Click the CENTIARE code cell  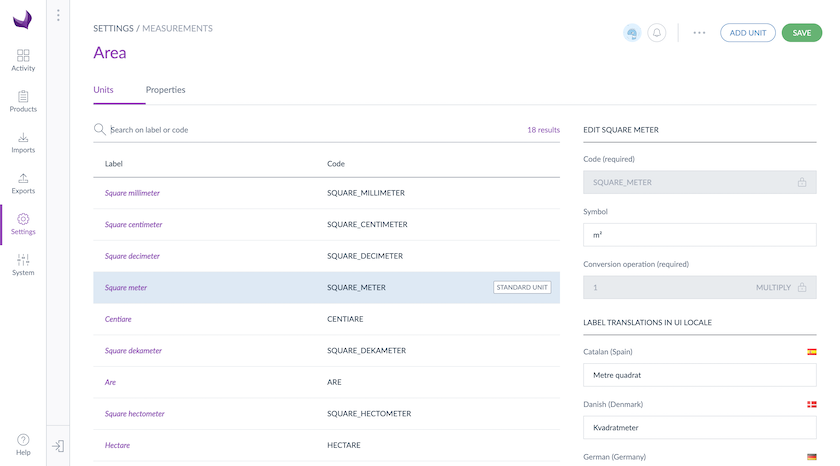345,319
